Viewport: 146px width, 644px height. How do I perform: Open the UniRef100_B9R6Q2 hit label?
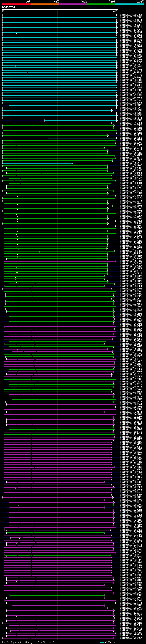pyautogui.click(x=131, y=17)
